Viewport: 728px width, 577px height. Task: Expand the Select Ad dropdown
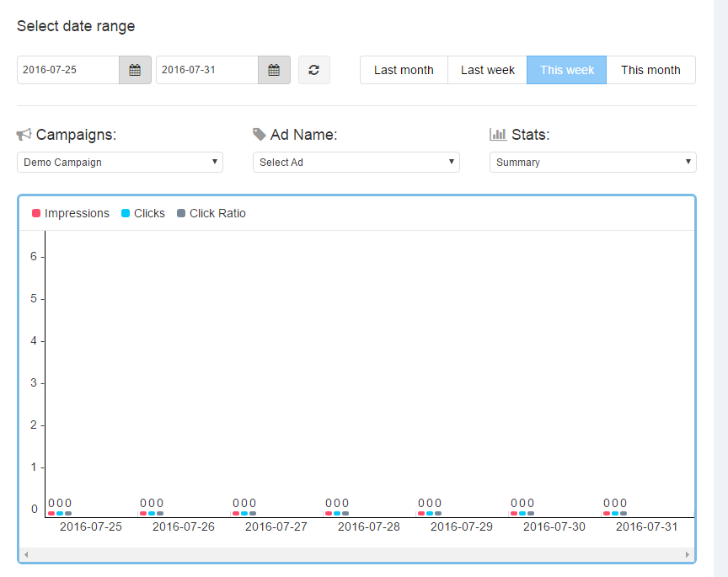[356, 162]
